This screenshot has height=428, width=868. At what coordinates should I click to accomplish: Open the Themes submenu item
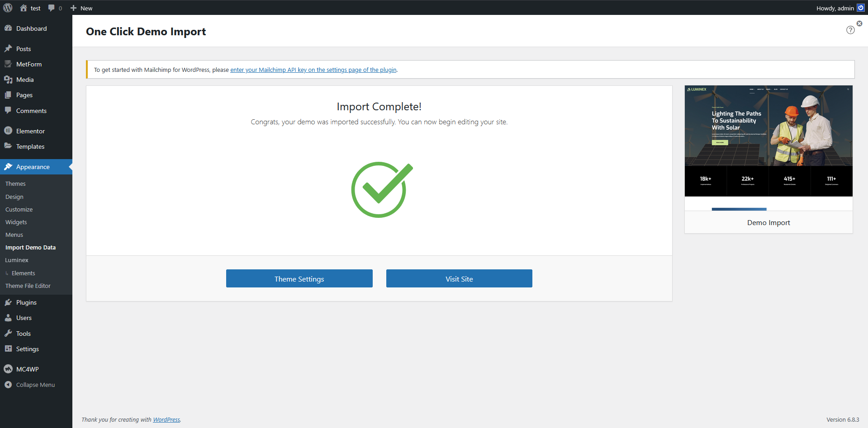pyautogui.click(x=15, y=183)
